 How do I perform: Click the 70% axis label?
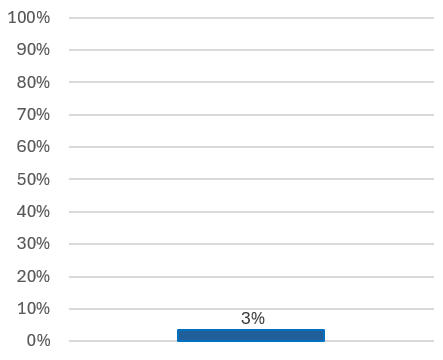[33, 115]
